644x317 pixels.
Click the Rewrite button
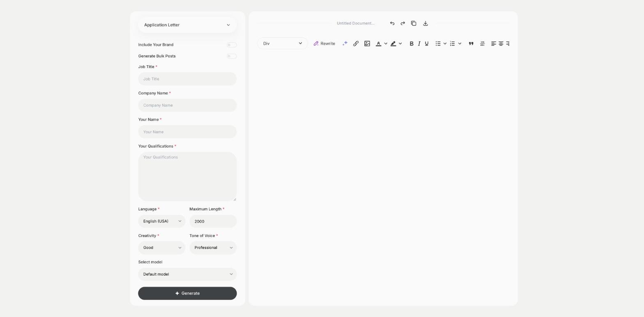[x=324, y=43]
